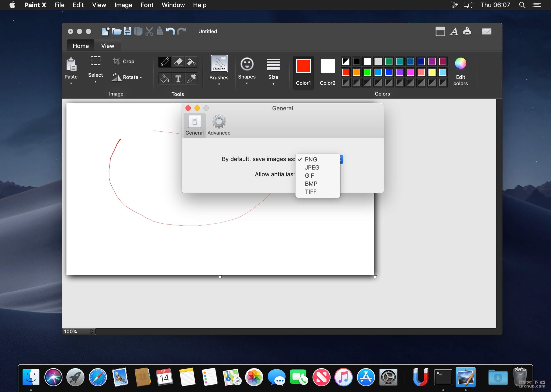Click the Paste clipboard icon in the title toolbar
Screen dimensions: 551x392
click(160, 31)
